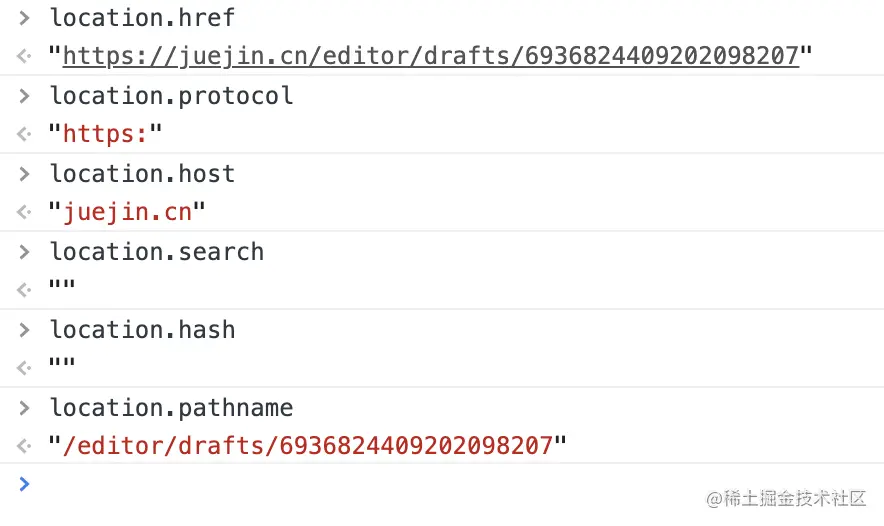The height and width of the screenshot is (526, 884).
Task: Click the output arrow beside "https:" result
Action: pyautogui.click(x=25, y=134)
